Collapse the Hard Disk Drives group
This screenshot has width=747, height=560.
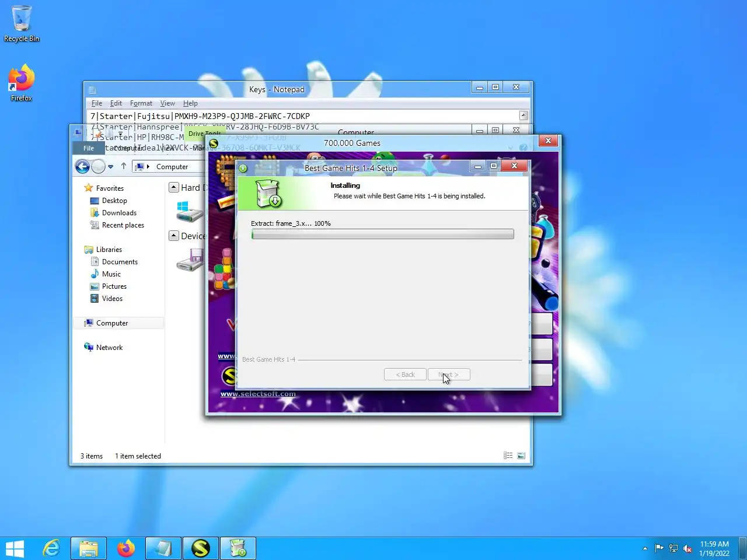(174, 187)
